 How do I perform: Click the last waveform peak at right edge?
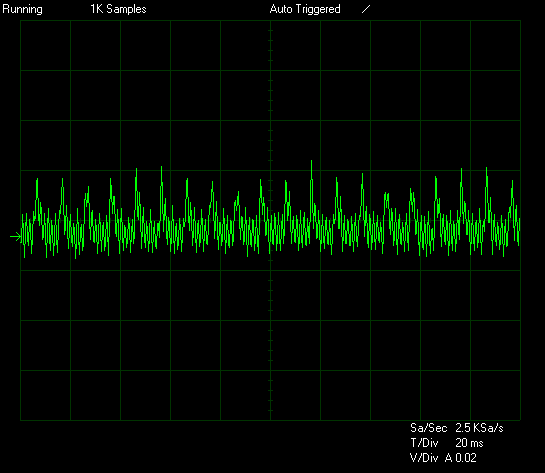pyautogui.click(x=512, y=182)
